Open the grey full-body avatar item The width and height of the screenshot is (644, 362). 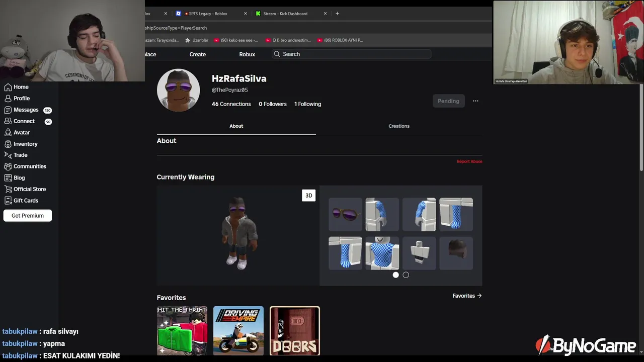pyautogui.click(x=419, y=253)
